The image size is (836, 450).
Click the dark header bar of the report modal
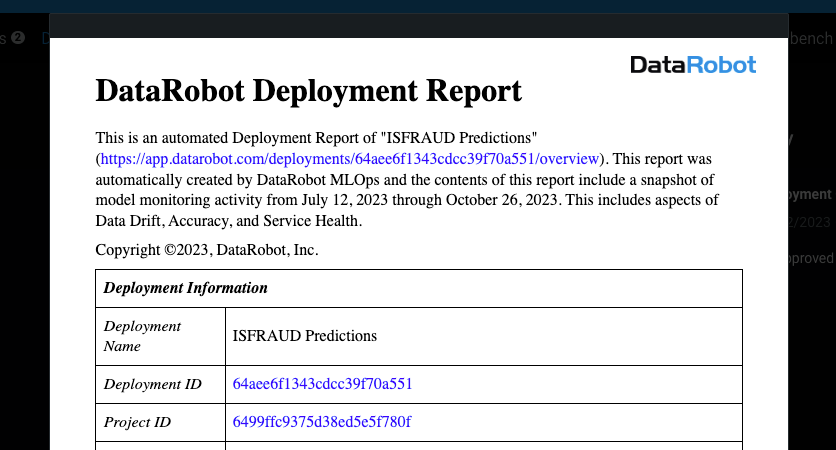(x=419, y=26)
